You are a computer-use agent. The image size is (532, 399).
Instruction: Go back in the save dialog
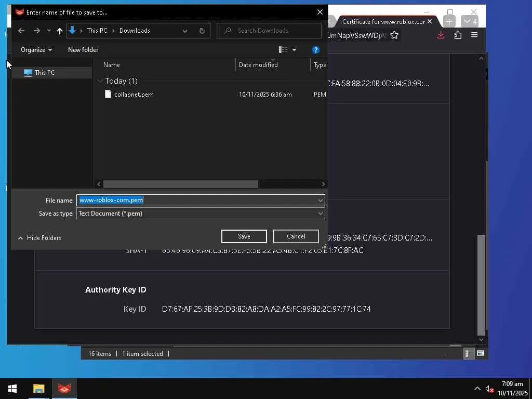tap(21, 31)
